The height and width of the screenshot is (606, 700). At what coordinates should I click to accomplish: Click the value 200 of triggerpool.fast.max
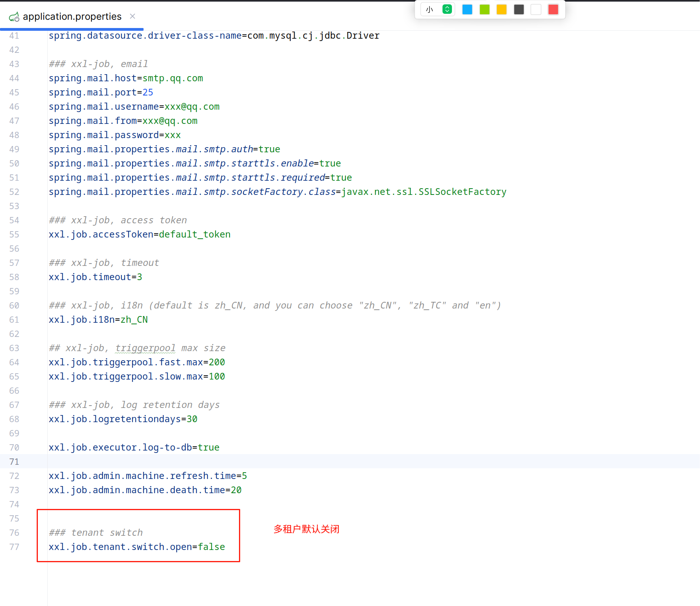pos(217,362)
